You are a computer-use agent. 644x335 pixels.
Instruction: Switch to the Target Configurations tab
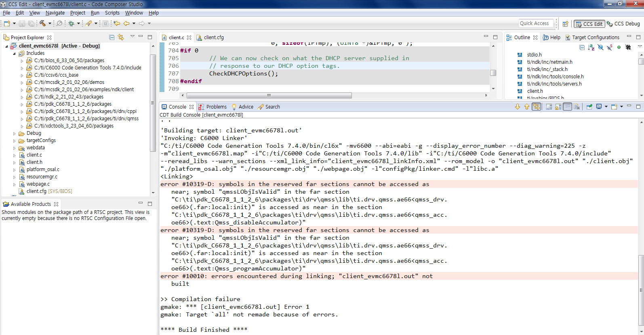pyautogui.click(x=592, y=37)
